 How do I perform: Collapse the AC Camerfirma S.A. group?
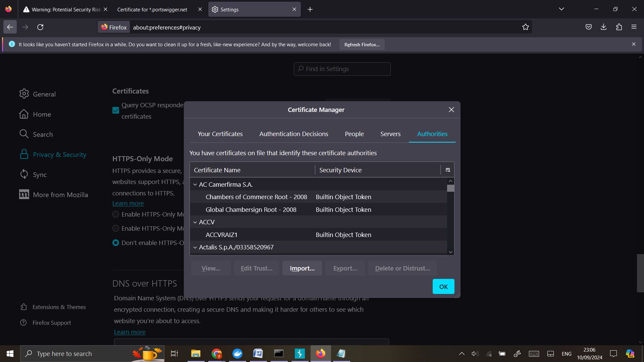195,184
